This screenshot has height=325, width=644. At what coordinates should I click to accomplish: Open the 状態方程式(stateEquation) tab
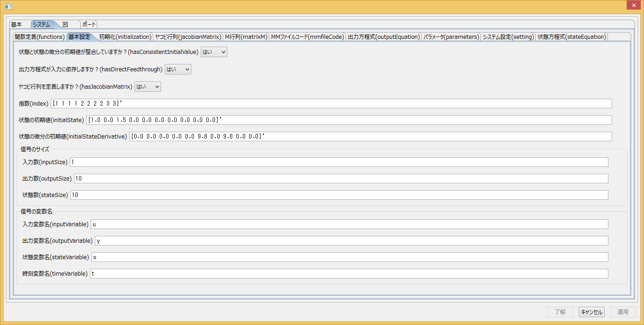572,37
